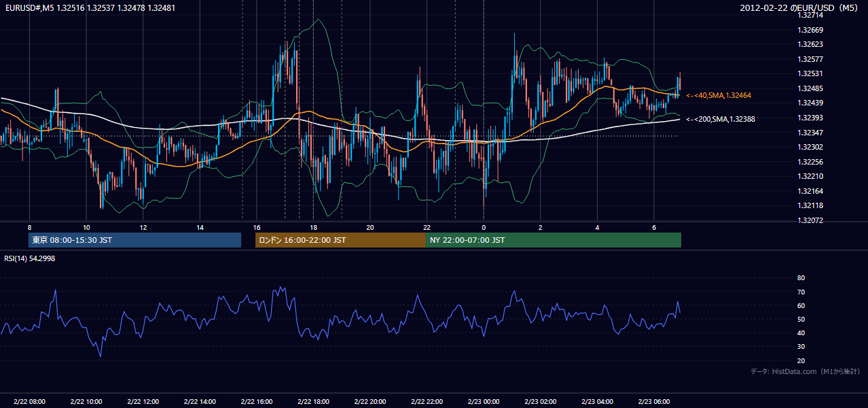Click hour label 10 under price chart

[86, 227]
